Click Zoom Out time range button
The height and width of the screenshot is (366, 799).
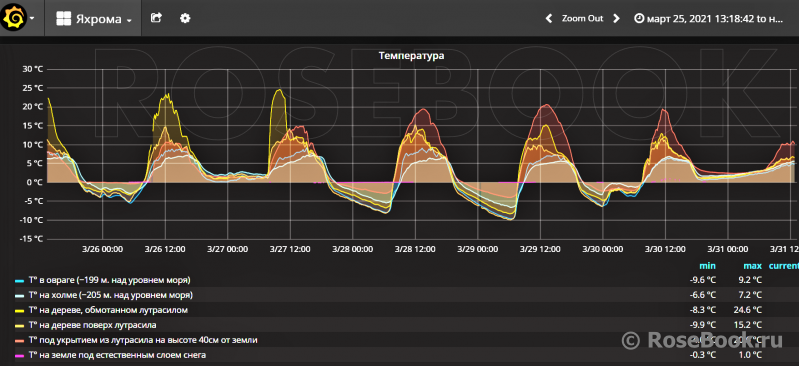coord(582,18)
